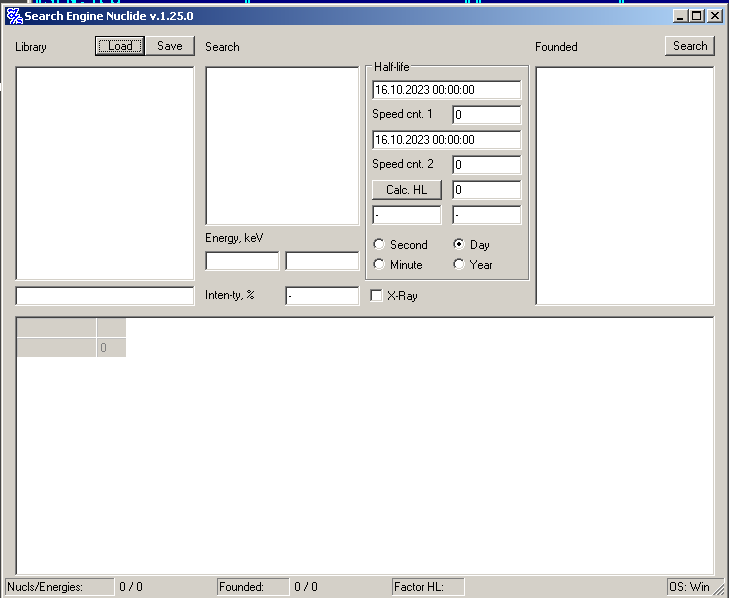Click the second Energy keV input box
Screen dimensions: 729x598
coord(321,261)
